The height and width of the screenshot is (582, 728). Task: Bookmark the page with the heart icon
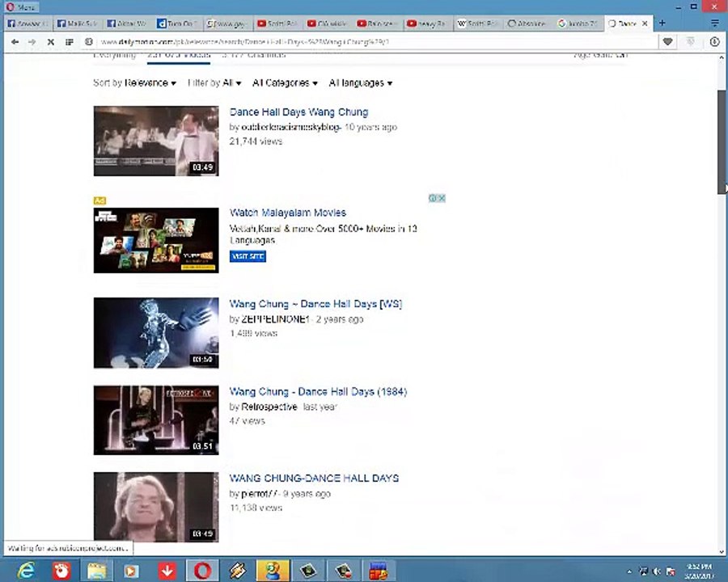tap(667, 42)
